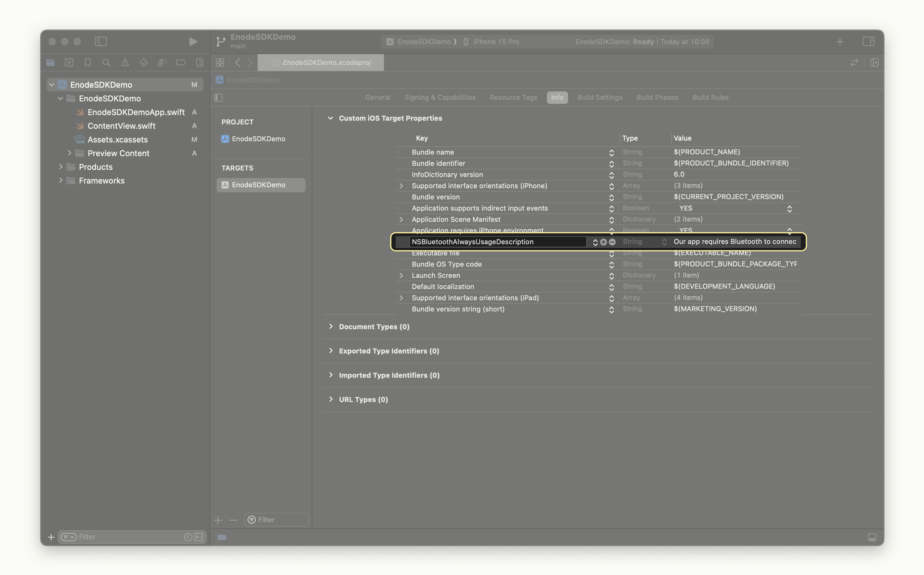The image size is (924, 575).
Task: Click the Source Control navigator icon
Action: point(68,62)
